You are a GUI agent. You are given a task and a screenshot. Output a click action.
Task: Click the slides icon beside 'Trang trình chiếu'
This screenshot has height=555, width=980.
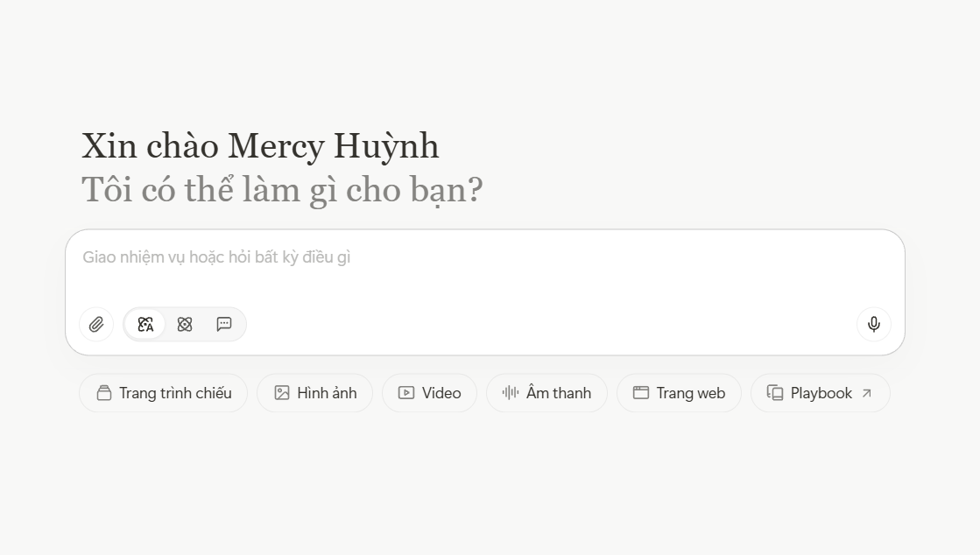[104, 393]
